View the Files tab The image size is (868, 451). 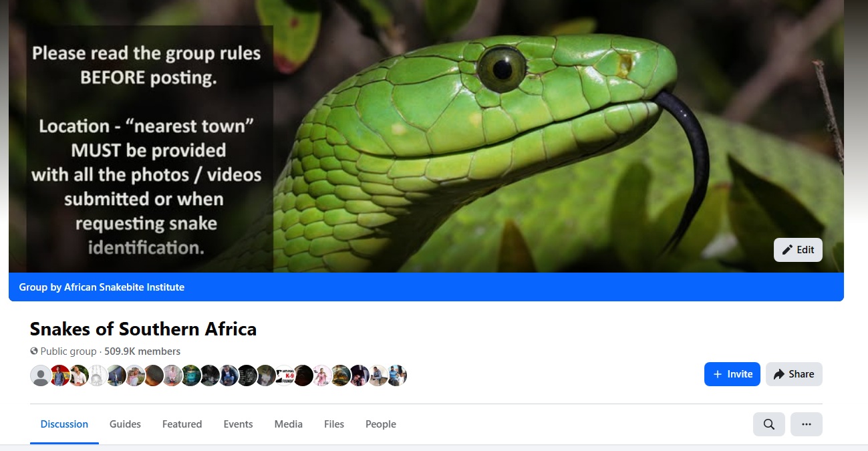pos(334,424)
